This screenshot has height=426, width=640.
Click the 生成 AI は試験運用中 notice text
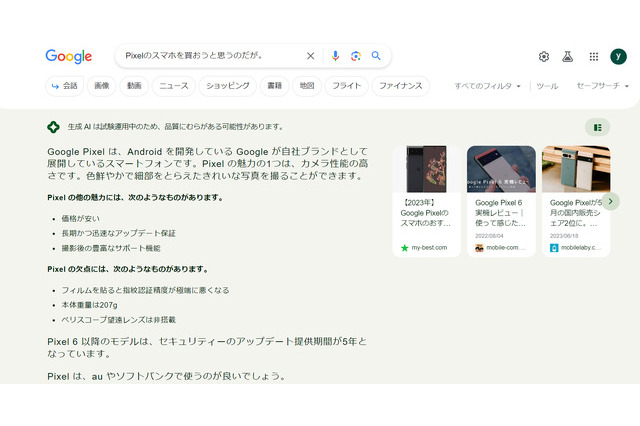tap(176, 127)
